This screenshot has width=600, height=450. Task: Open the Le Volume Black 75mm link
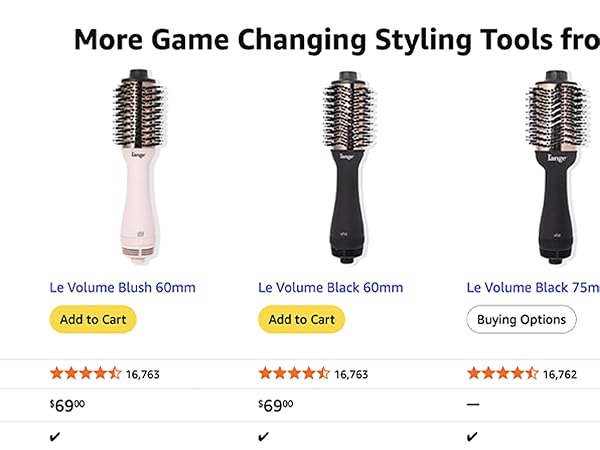click(x=533, y=288)
